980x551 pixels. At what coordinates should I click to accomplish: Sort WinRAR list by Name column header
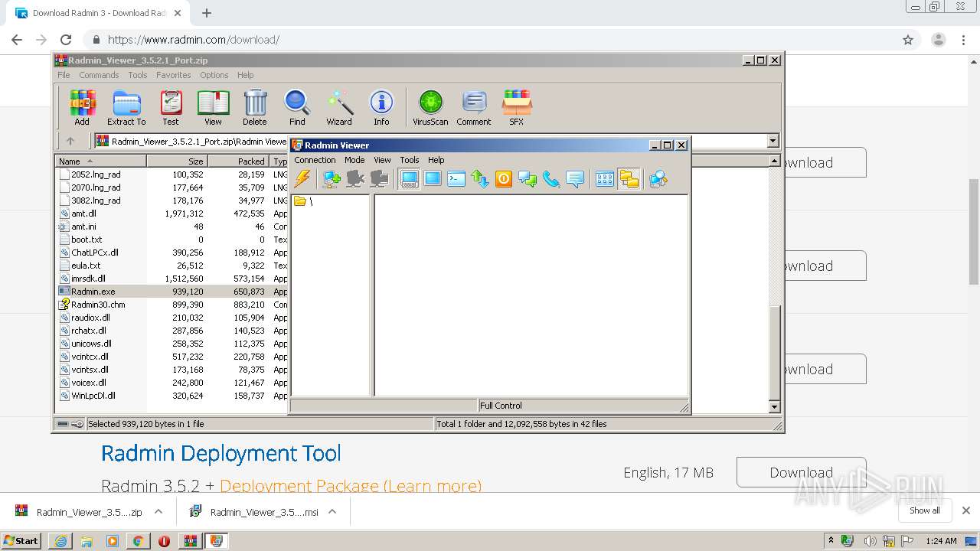tap(100, 161)
